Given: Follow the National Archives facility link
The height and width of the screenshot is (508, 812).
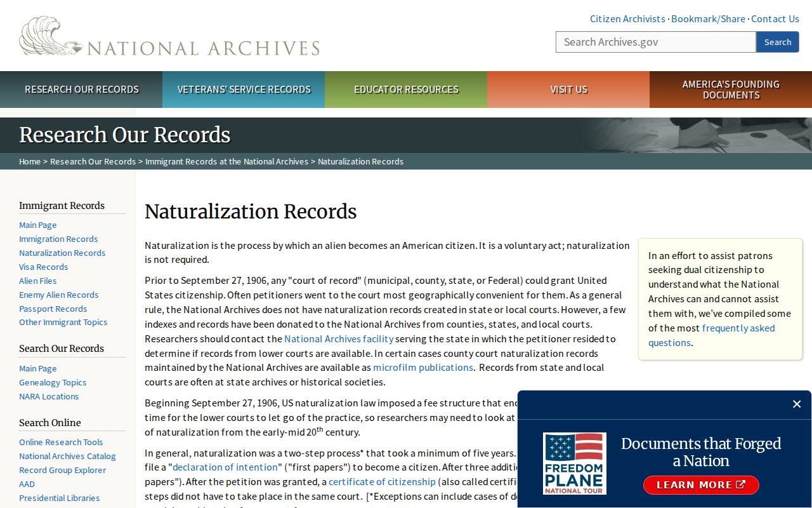Looking at the screenshot, I should click(339, 338).
